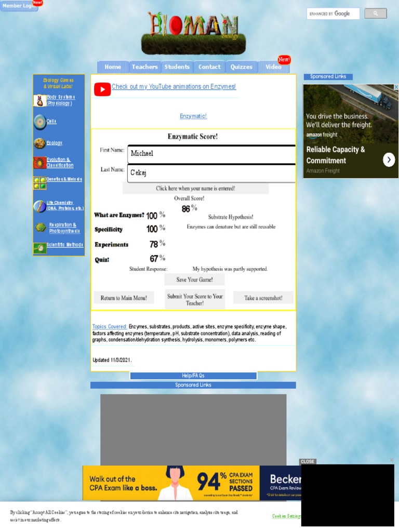Open the Quizzes tab
Viewport: 399px width, 532px height.
241,67
